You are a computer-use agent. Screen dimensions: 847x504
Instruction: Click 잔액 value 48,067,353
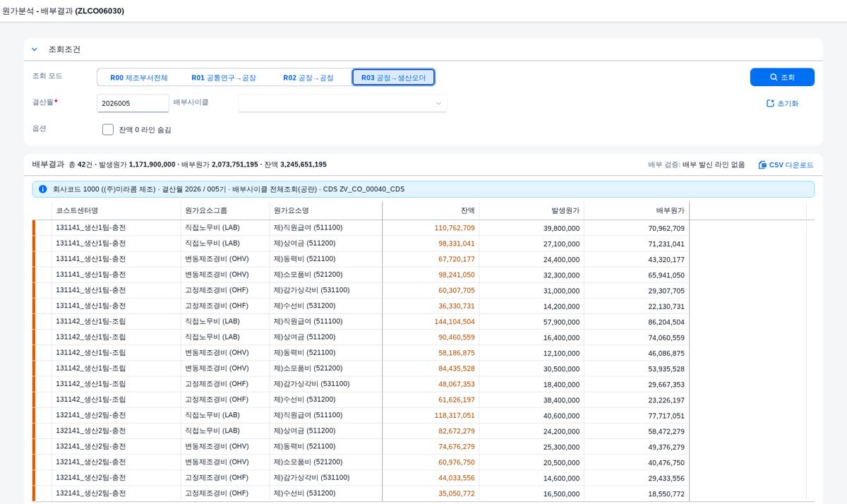coord(457,385)
